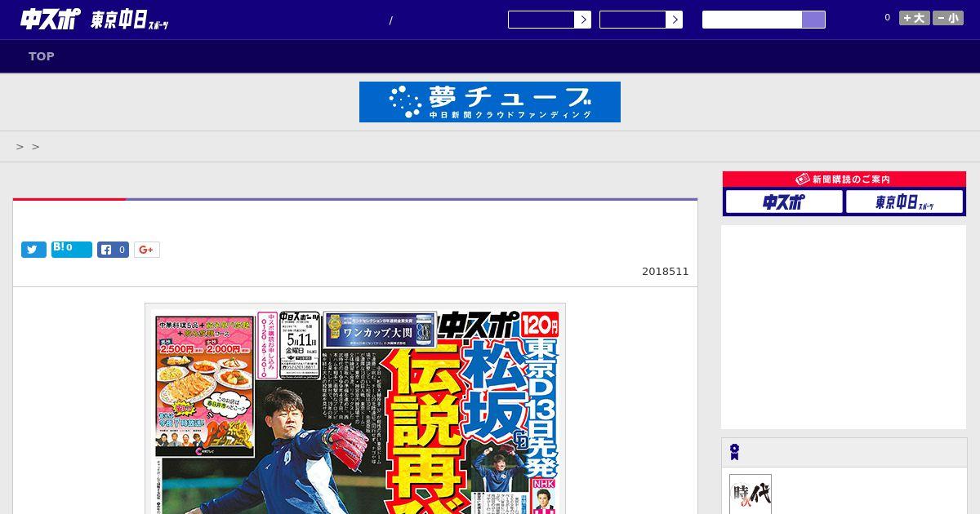Open the 新聞購読のご案内 header banner
980x514 pixels.
click(844, 179)
